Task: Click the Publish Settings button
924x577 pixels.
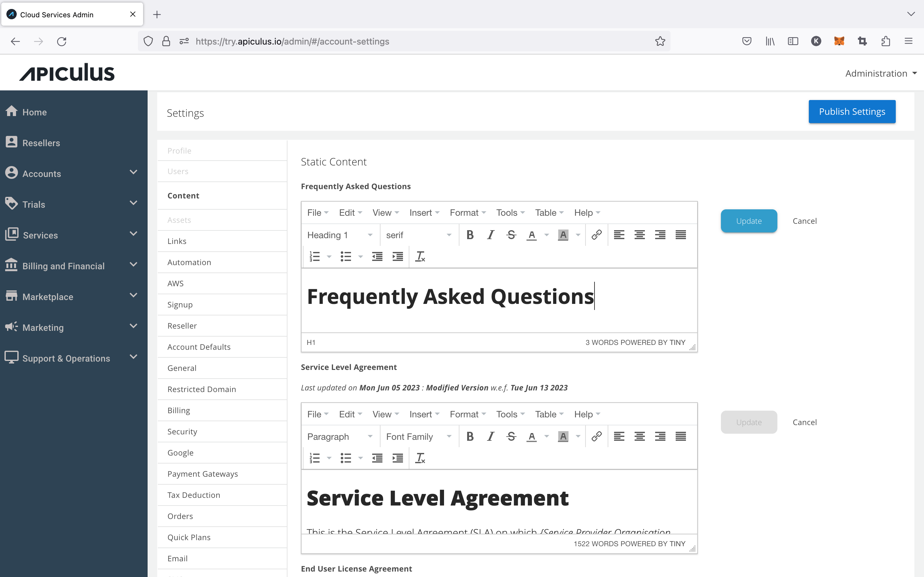Action: [x=851, y=112]
